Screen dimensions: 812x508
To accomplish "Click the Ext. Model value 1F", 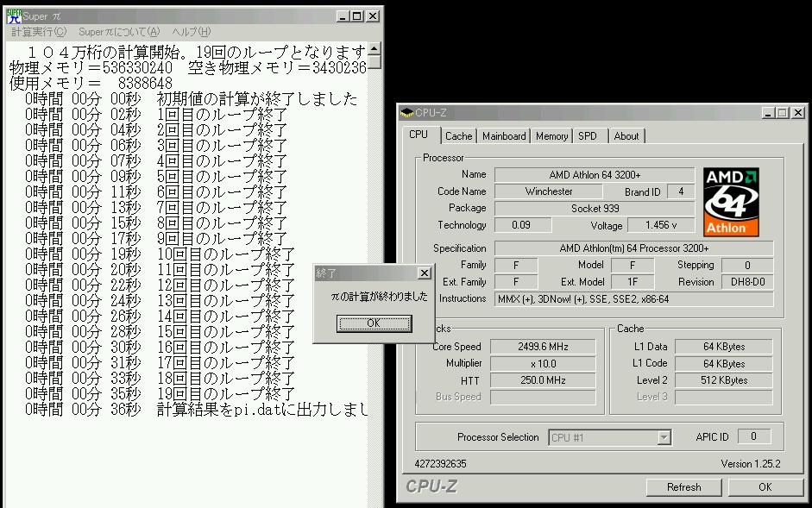I will (x=633, y=282).
